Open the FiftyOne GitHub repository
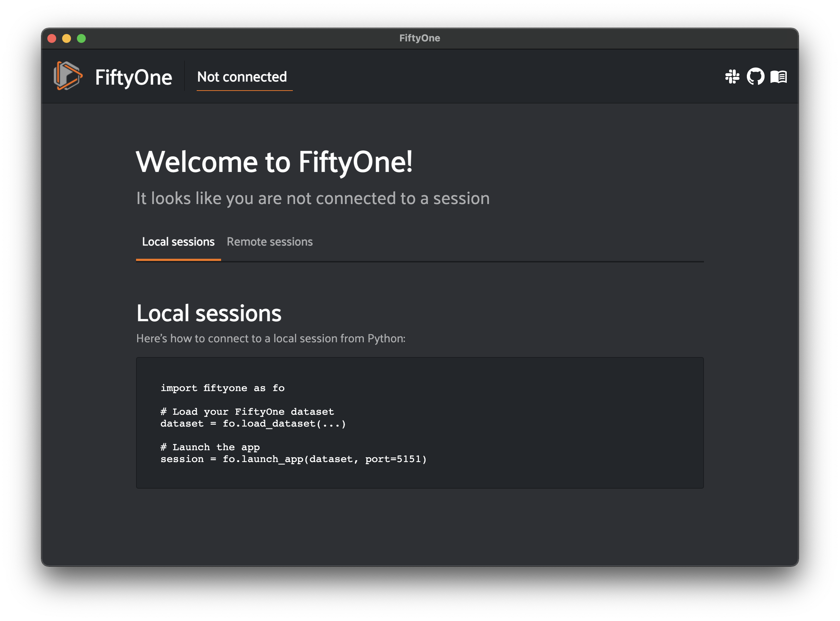This screenshot has width=840, height=621. (x=756, y=77)
